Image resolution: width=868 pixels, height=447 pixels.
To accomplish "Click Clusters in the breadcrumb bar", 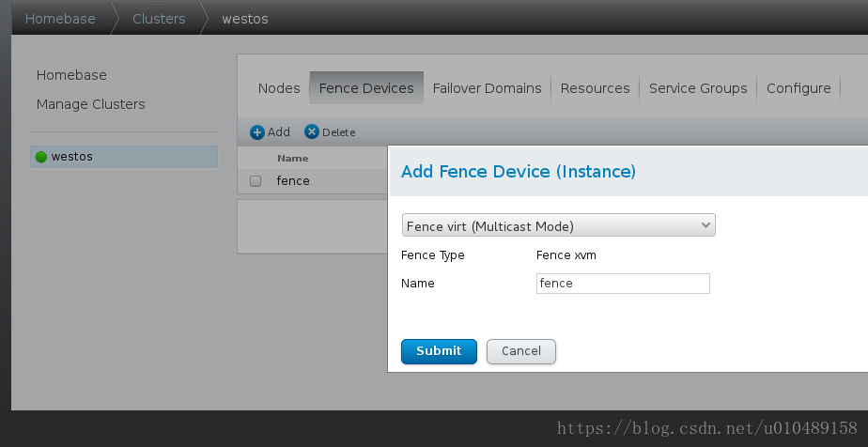I will coord(159,19).
